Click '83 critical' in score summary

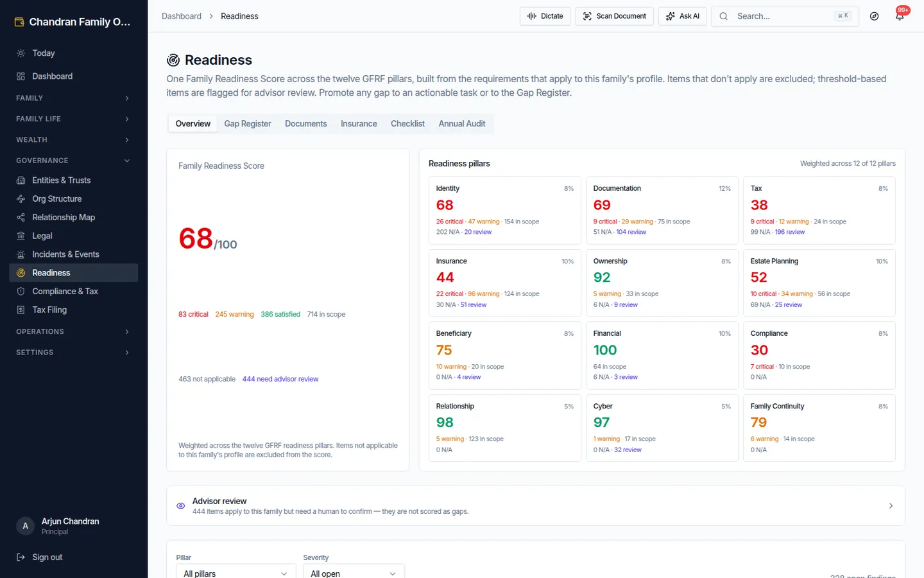[193, 315]
